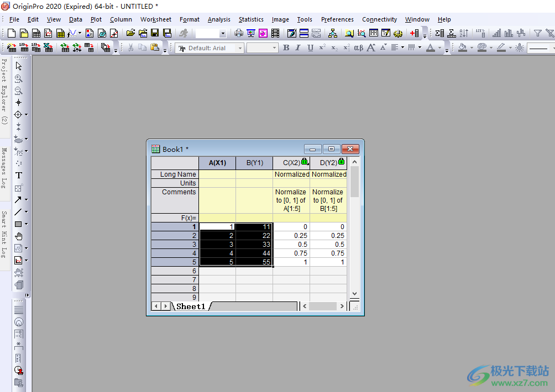Switch to the Sheet1 tab

pos(191,306)
